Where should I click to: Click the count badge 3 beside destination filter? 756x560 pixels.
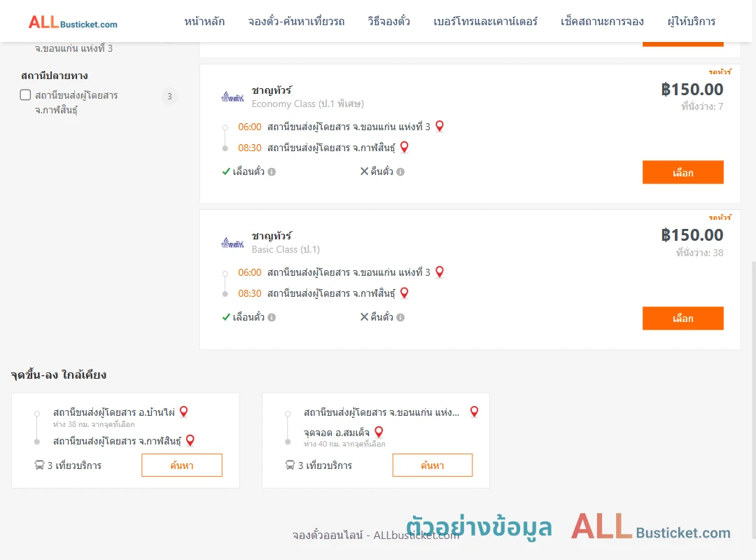(x=169, y=97)
